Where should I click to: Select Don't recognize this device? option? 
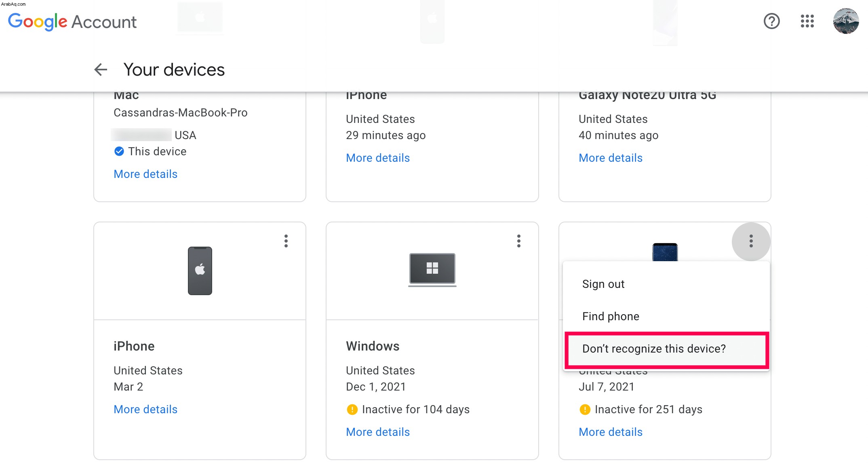click(666, 349)
